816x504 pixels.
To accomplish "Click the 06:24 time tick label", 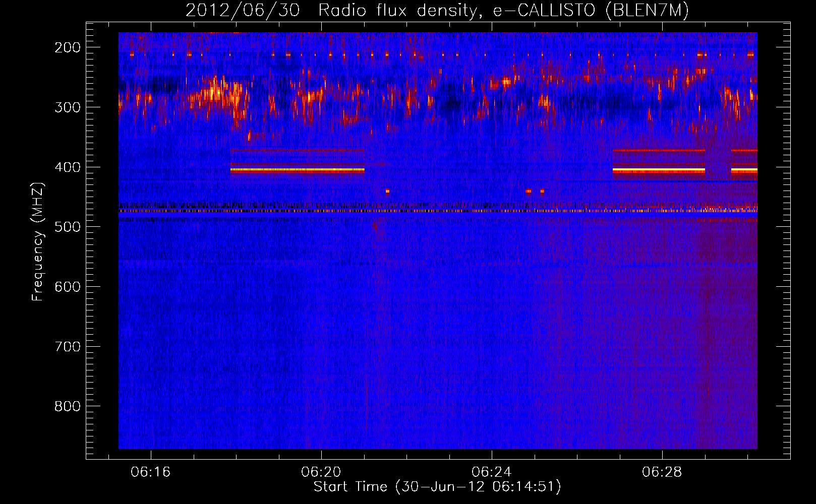I will (x=492, y=472).
